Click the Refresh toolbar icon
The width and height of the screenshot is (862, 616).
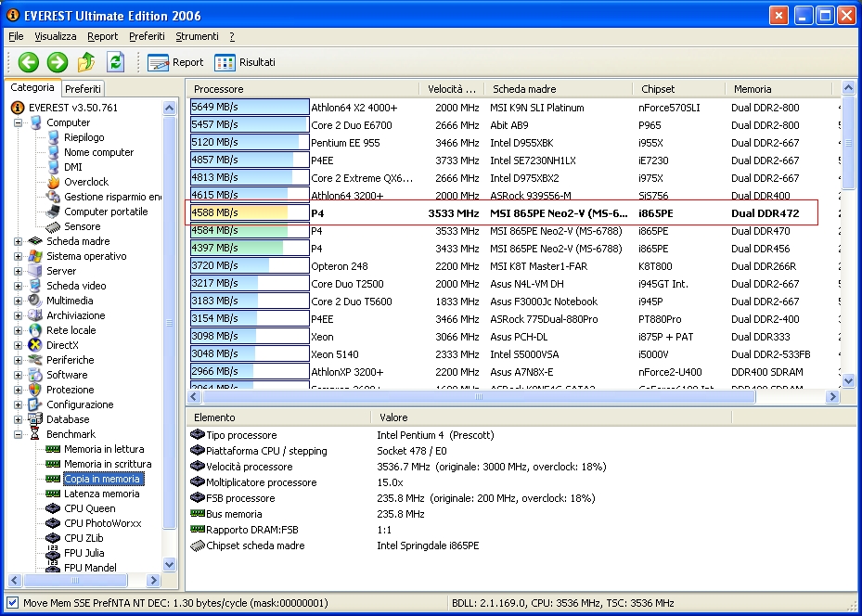point(115,62)
